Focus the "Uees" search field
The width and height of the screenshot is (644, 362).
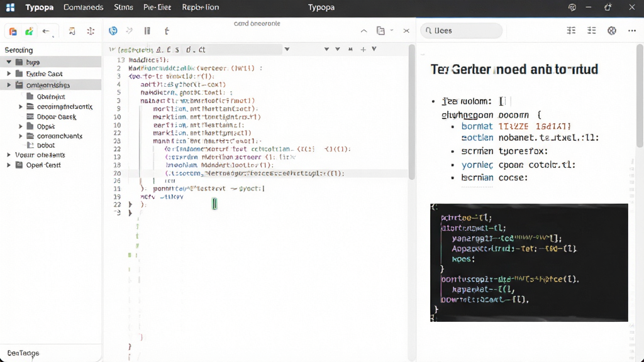tap(461, 31)
